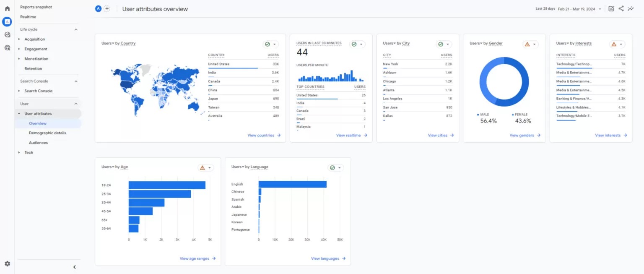This screenshot has width=644, height=274.
Task: Click the View countries link
Action: (x=264, y=135)
